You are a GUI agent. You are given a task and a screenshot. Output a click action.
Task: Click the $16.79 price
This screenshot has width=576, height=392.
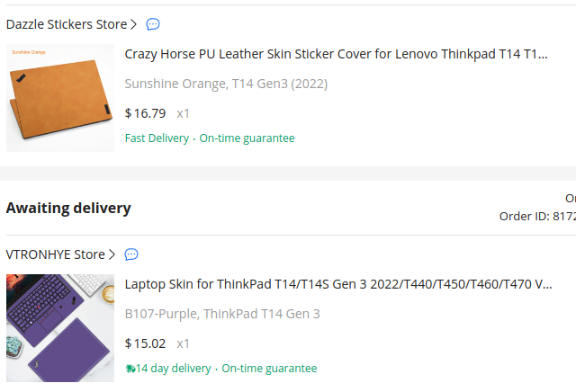[146, 113]
